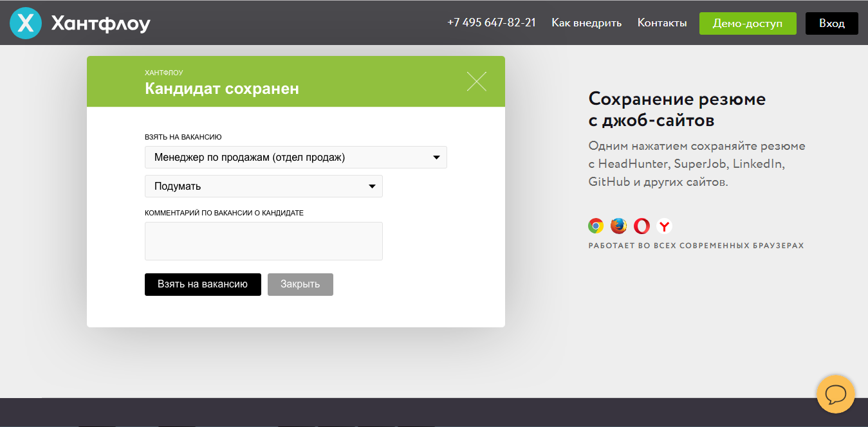Select the Opera browser icon
Image resolution: width=868 pixels, height=427 pixels.
641,226
